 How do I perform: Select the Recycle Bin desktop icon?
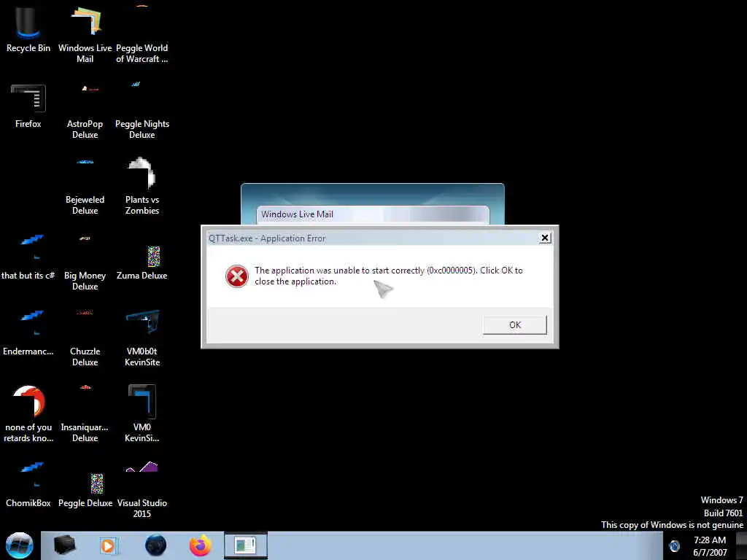28,28
